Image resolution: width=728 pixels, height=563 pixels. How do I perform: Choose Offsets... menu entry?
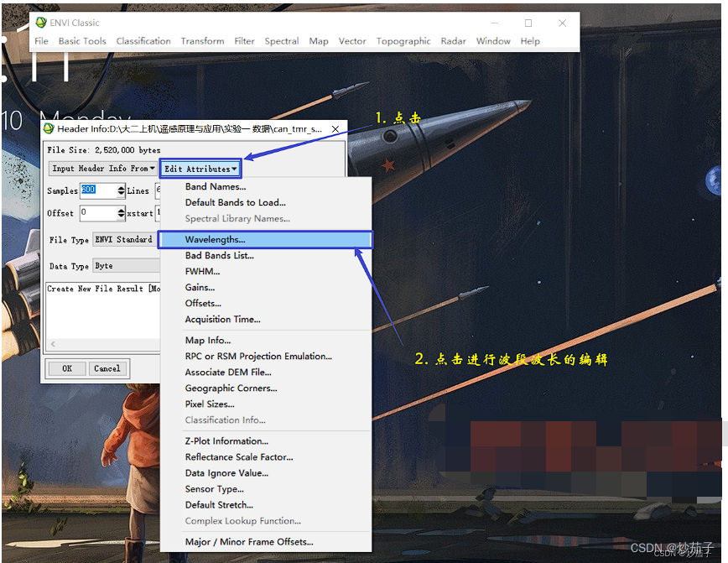coord(203,304)
